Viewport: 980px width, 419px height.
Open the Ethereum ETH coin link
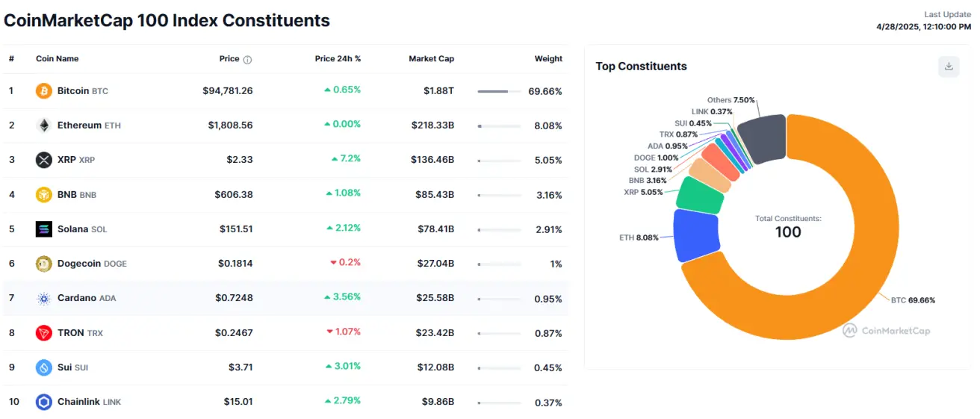(x=89, y=125)
